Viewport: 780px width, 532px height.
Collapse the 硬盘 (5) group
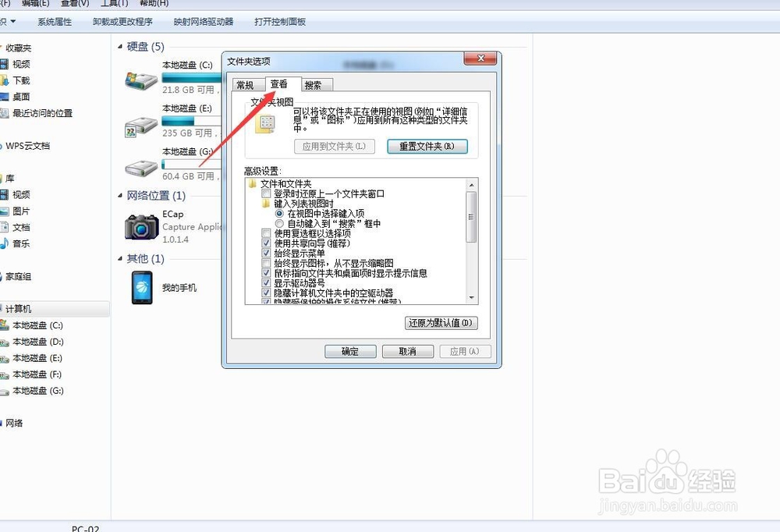point(120,46)
